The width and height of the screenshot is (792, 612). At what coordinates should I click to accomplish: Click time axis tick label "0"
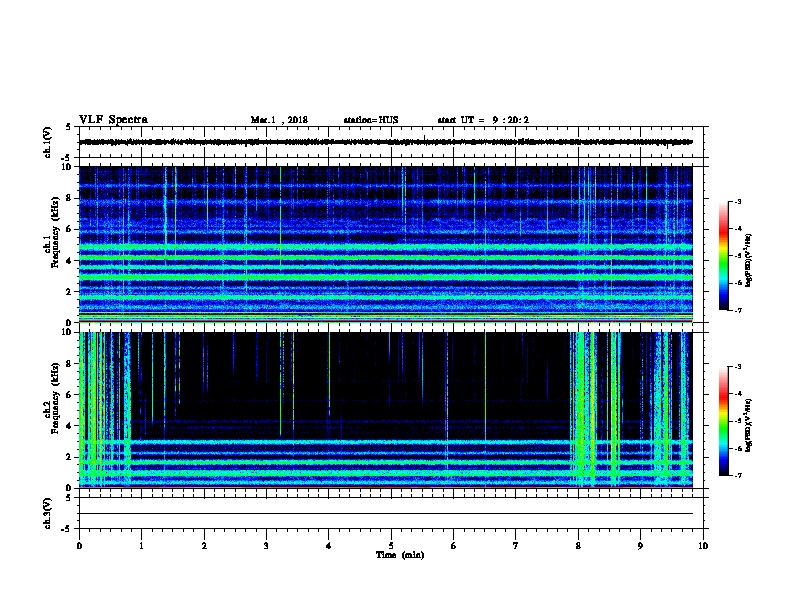(79, 546)
